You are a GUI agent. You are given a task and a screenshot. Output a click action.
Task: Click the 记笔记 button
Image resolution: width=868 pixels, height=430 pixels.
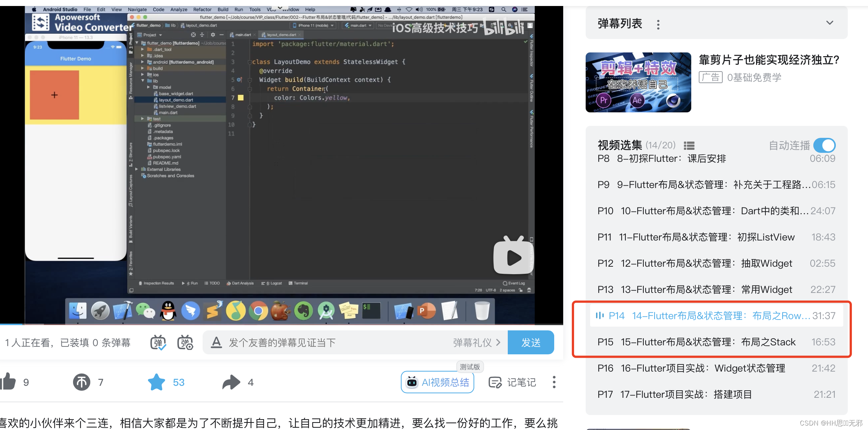(x=512, y=382)
